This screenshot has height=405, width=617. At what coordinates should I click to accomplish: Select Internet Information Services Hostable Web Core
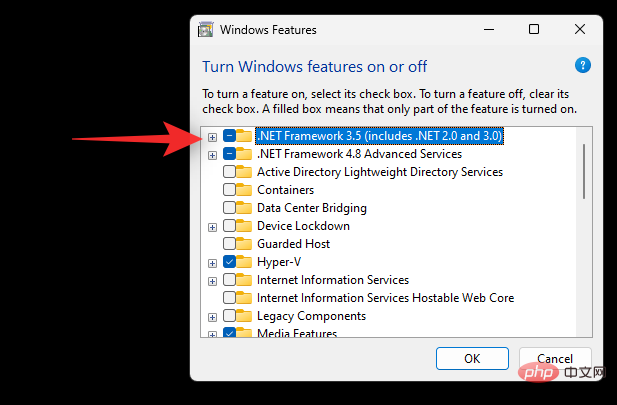(x=385, y=298)
